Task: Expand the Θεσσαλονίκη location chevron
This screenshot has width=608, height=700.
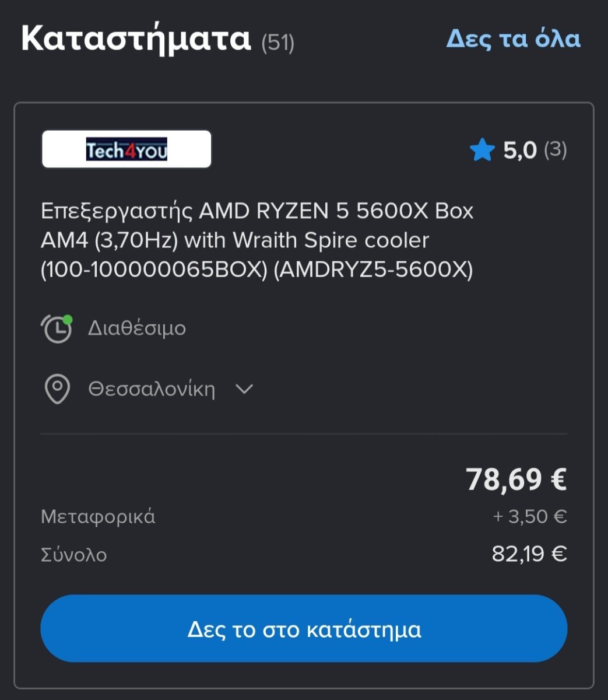Action: [x=244, y=389]
